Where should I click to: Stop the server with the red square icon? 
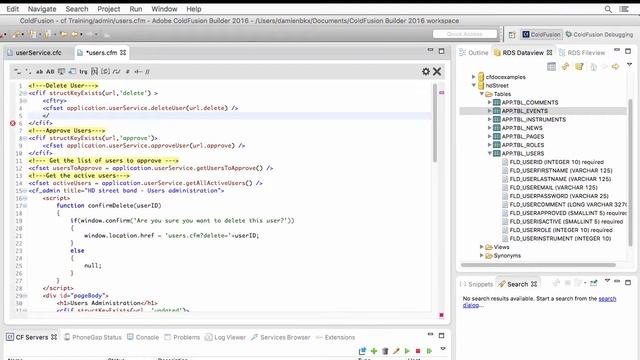[418, 351]
